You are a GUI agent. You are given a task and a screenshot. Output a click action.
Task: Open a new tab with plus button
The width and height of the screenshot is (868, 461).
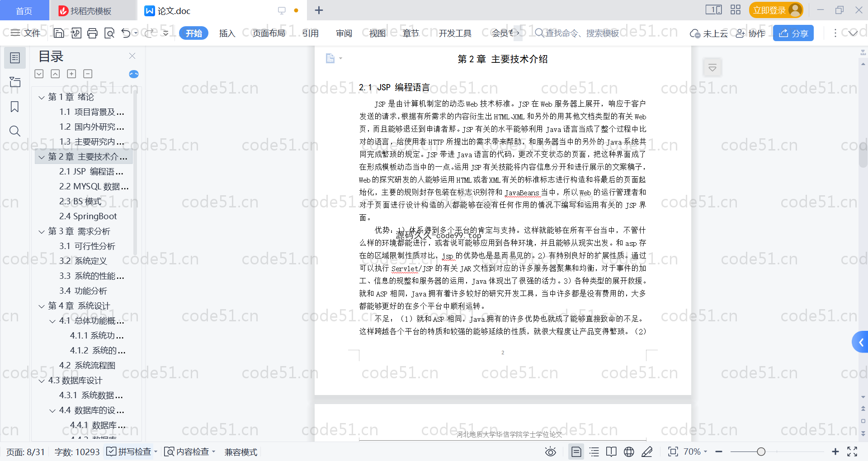pyautogui.click(x=319, y=10)
